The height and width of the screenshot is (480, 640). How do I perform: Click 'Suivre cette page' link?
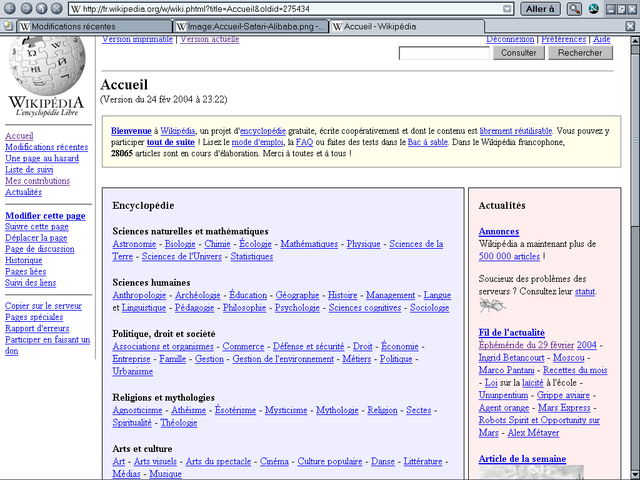pos(37,227)
